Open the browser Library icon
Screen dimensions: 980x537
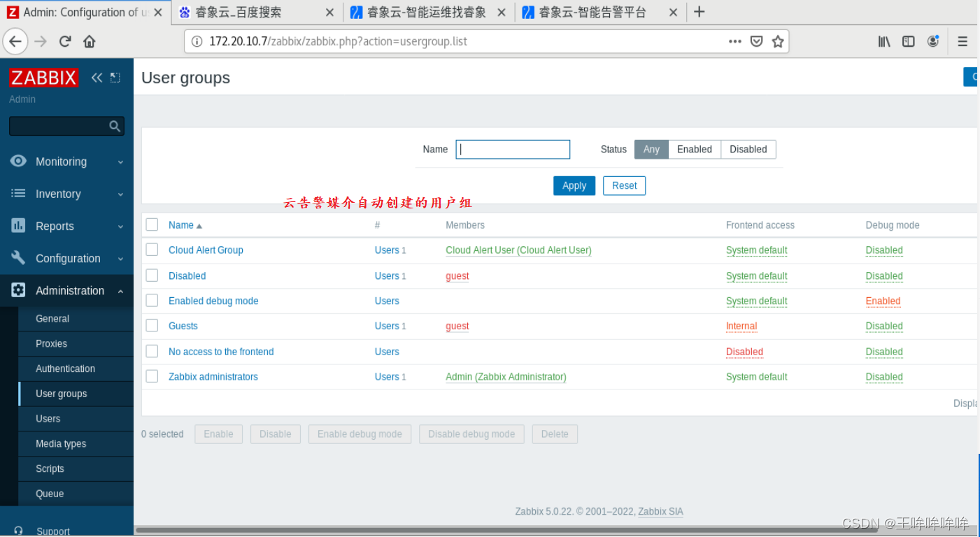click(x=884, y=41)
